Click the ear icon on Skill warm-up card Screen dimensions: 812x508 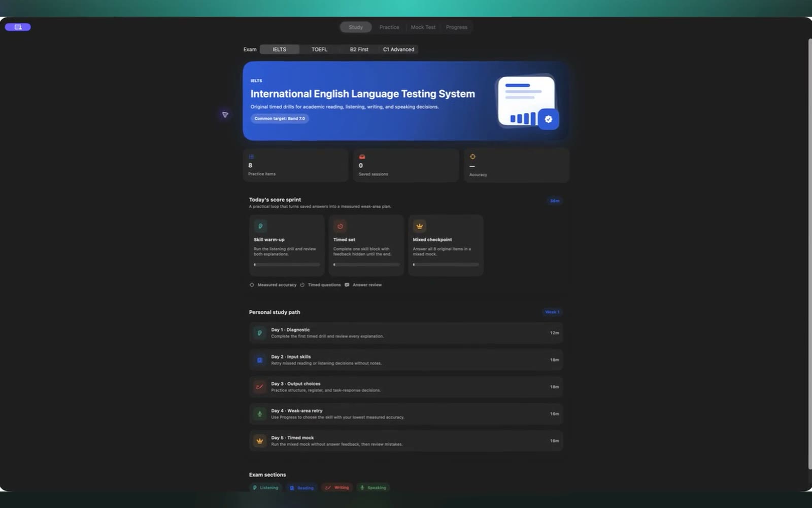coord(260,226)
